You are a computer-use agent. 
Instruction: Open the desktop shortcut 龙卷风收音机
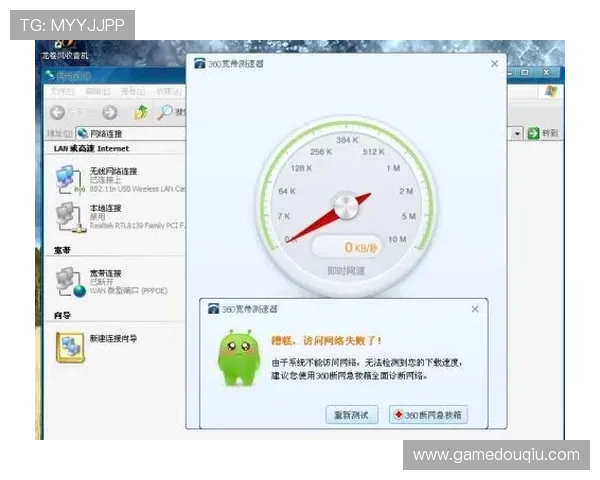point(65,48)
